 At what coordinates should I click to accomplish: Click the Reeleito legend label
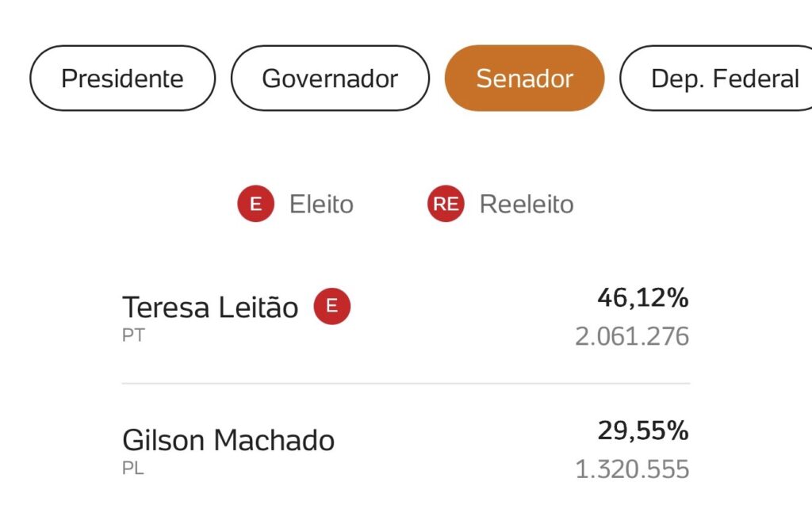tap(526, 205)
